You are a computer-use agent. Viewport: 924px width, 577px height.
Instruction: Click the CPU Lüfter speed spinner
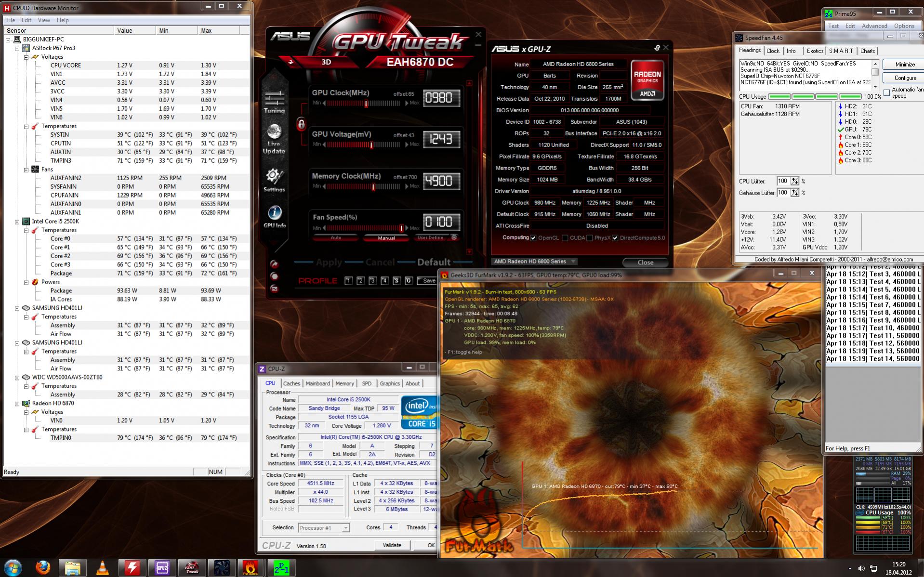(x=795, y=182)
